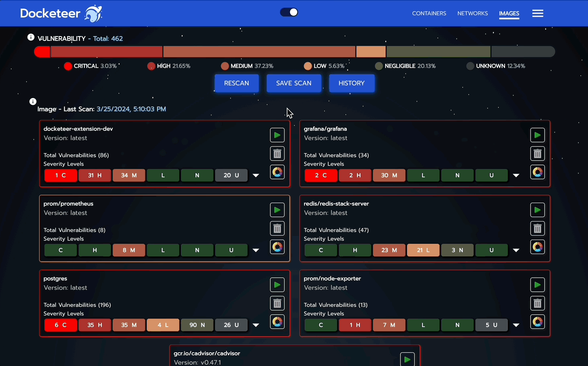
Task: Select 20 U unknown badge for docketeer-extension-dev
Action: click(x=231, y=175)
